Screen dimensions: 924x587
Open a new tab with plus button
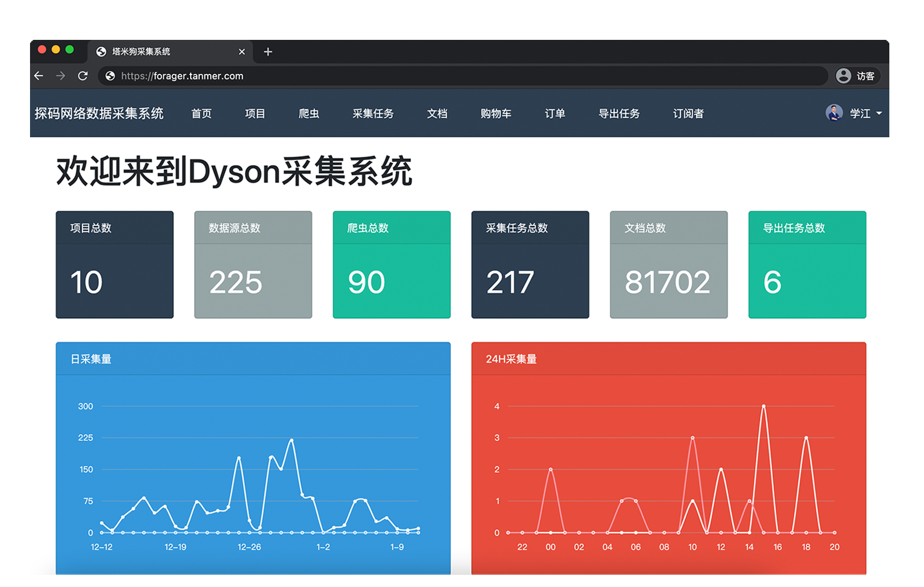point(268,51)
